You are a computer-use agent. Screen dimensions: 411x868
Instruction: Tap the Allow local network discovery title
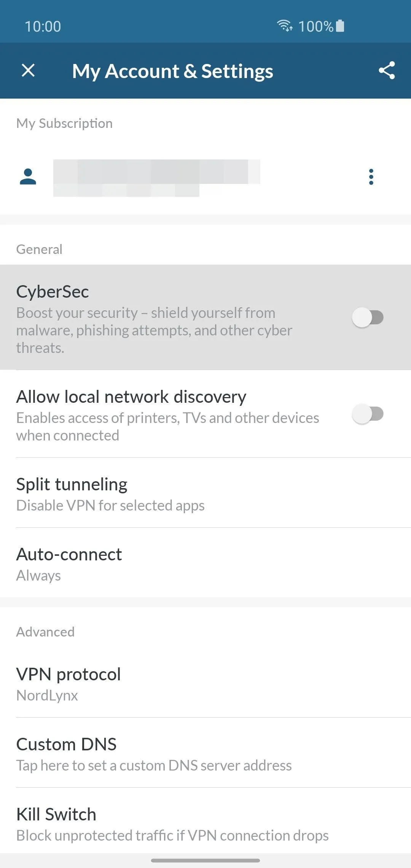pyautogui.click(x=131, y=397)
